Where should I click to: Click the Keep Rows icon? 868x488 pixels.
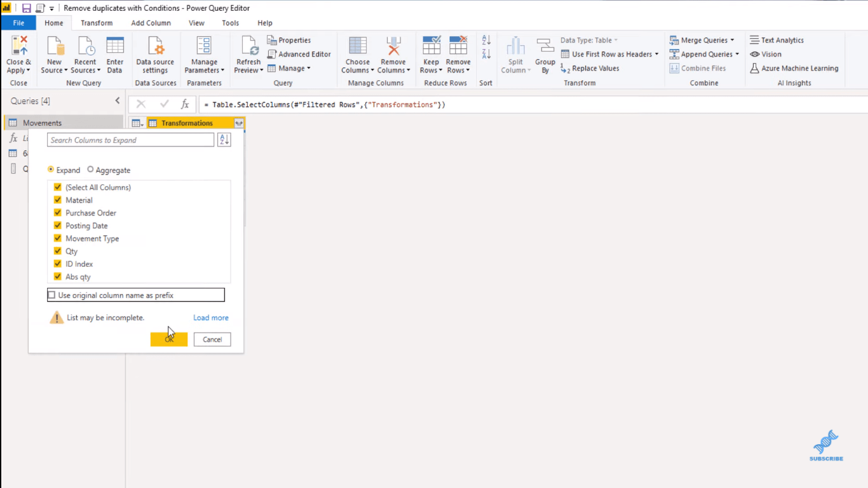point(431,46)
